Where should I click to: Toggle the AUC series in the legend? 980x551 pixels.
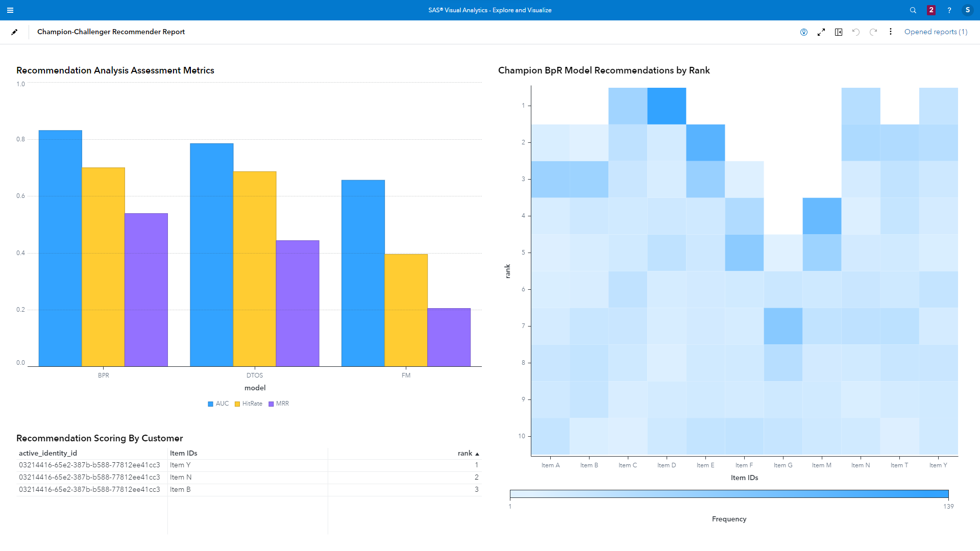[x=218, y=404]
